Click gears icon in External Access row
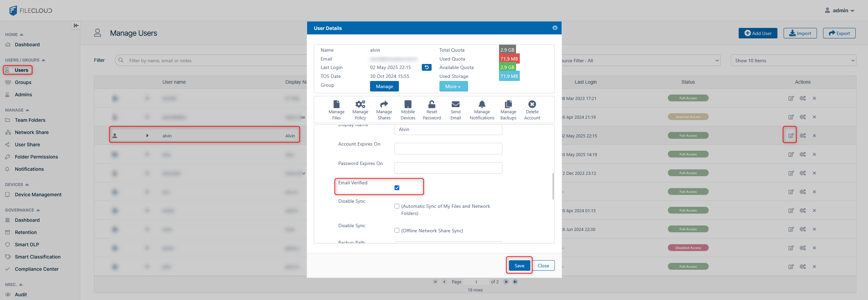 pyautogui.click(x=803, y=117)
